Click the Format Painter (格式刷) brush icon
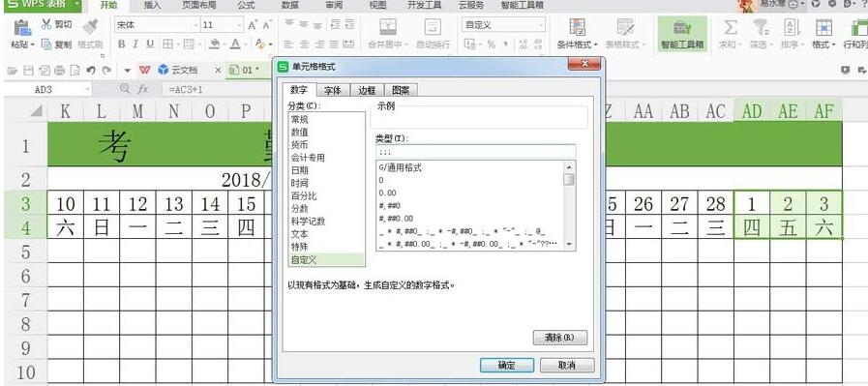The height and width of the screenshot is (386, 868). 90,27
